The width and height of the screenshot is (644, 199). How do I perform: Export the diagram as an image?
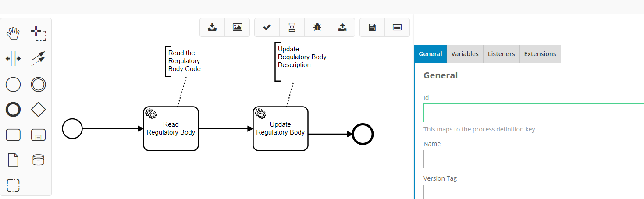(237, 27)
